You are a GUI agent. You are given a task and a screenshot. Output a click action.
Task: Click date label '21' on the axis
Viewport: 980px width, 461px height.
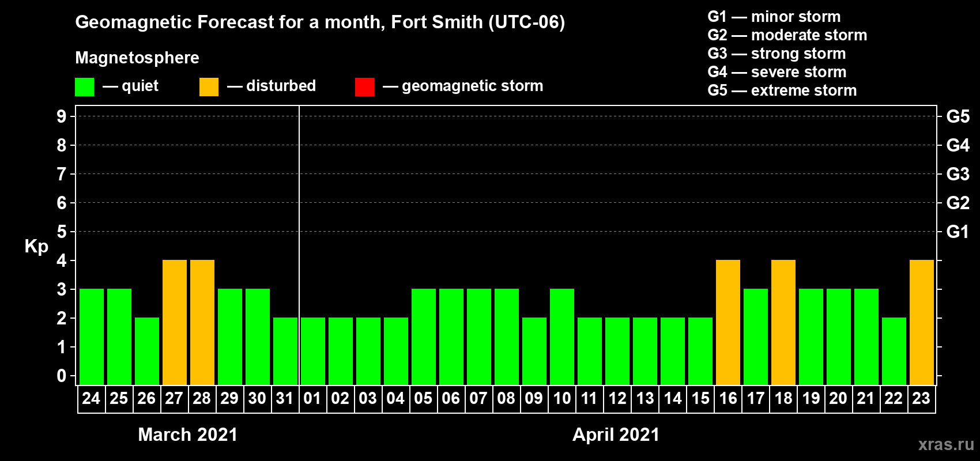point(866,399)
